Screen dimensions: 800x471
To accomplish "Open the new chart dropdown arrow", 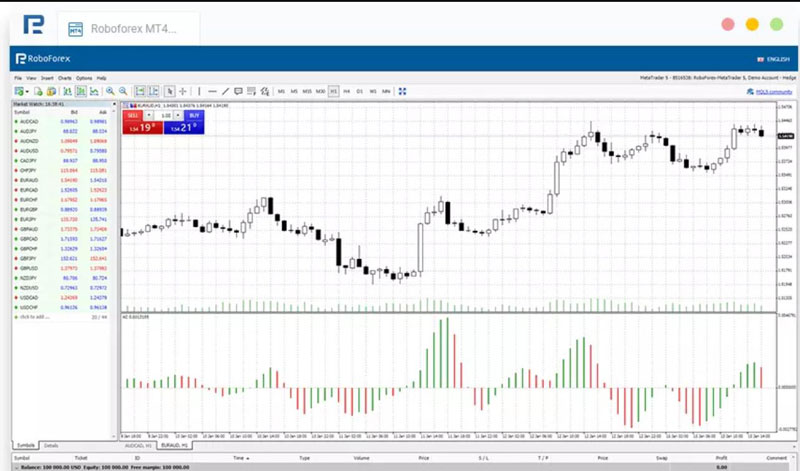I will click(x=27, y=91).
